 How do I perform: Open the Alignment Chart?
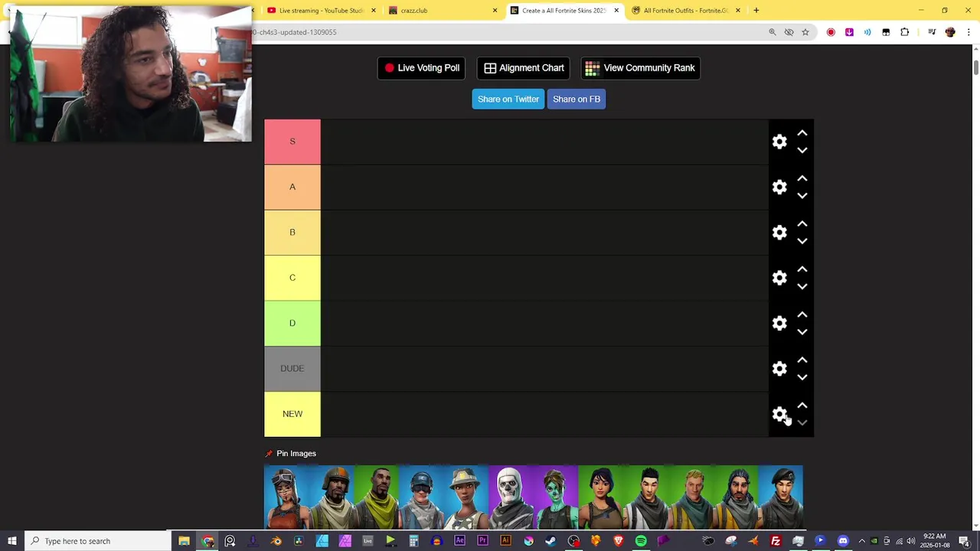(x=524, y=68)
